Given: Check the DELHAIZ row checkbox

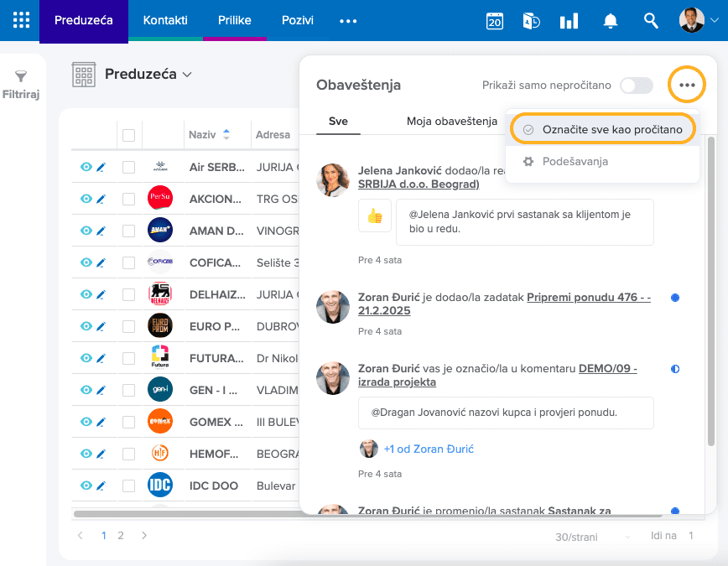Looking at the screenshot, I should [x=128, y=294].
